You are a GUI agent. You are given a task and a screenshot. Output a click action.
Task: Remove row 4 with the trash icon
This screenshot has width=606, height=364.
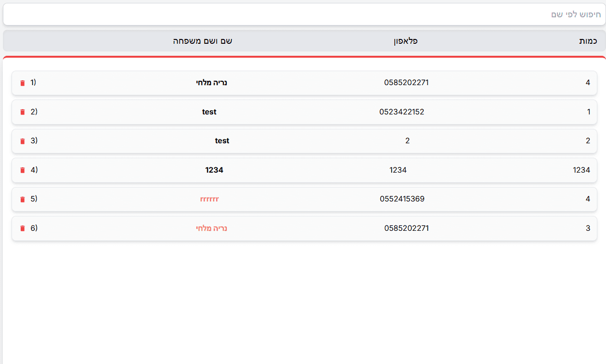tap(22, 170)
